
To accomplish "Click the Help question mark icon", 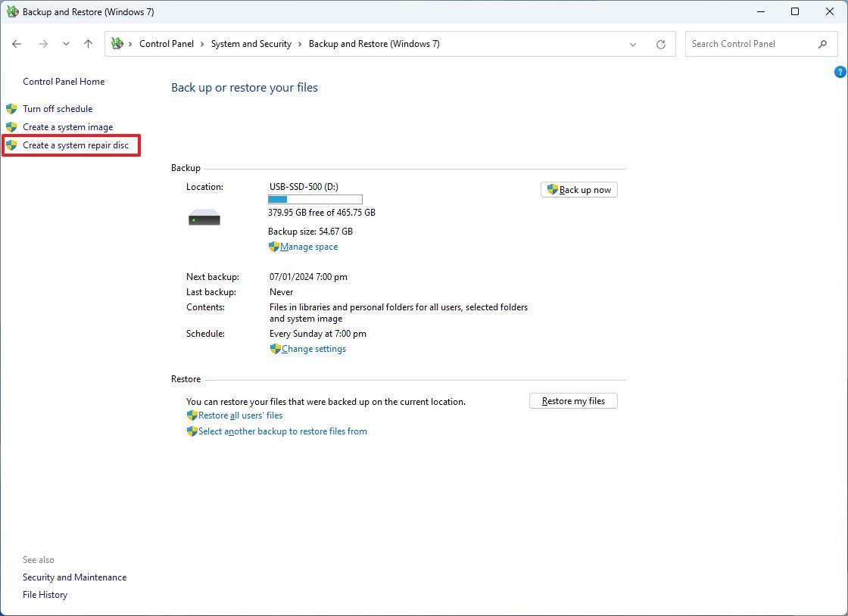I will (840, 71).
